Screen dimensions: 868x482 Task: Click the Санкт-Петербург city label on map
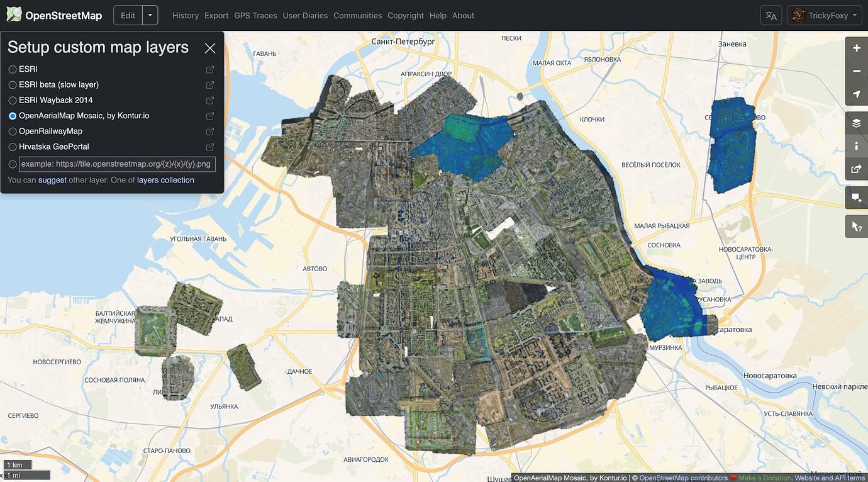[403, 41]
